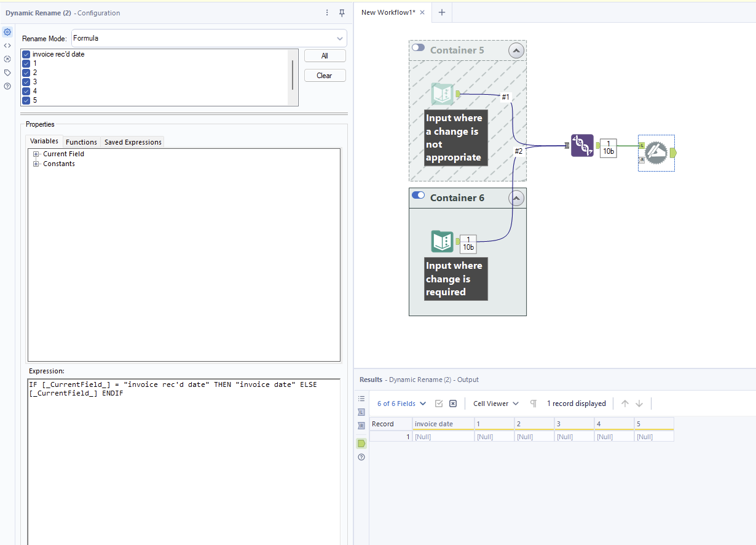Select the Saved Expressions tab
The image size is (756, 545).
tap(132, 141)
